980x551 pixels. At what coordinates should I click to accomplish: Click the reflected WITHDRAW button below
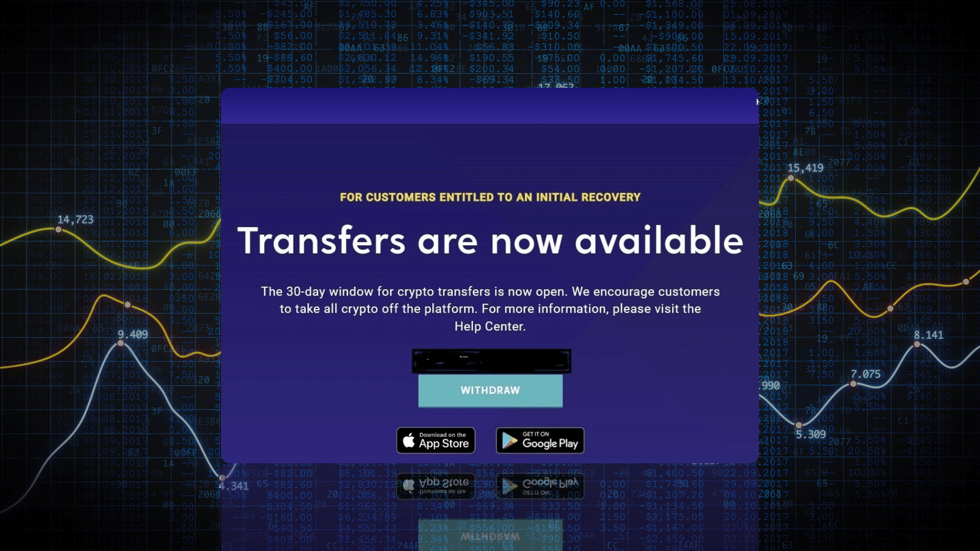pyautogui.click(x=490, y=531)
